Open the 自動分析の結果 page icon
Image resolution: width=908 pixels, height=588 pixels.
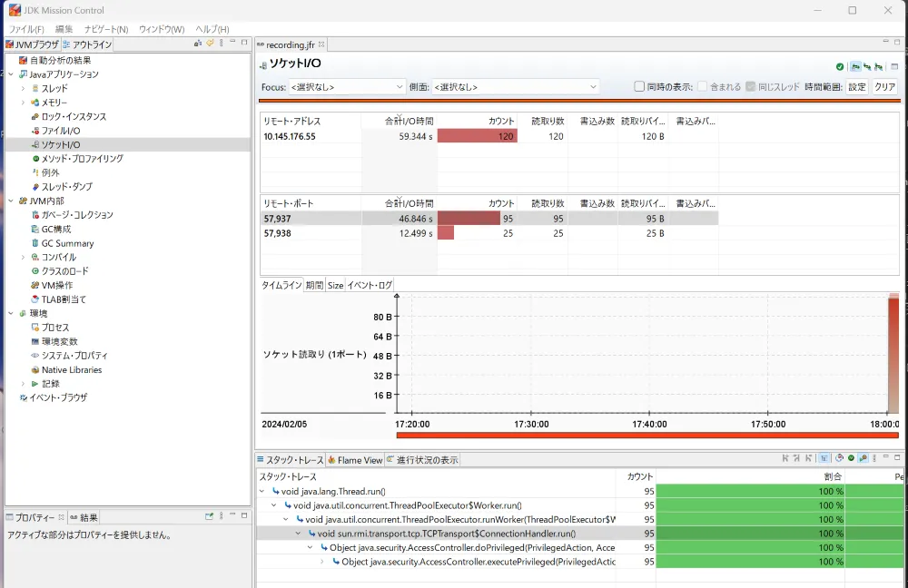point(24,60)
